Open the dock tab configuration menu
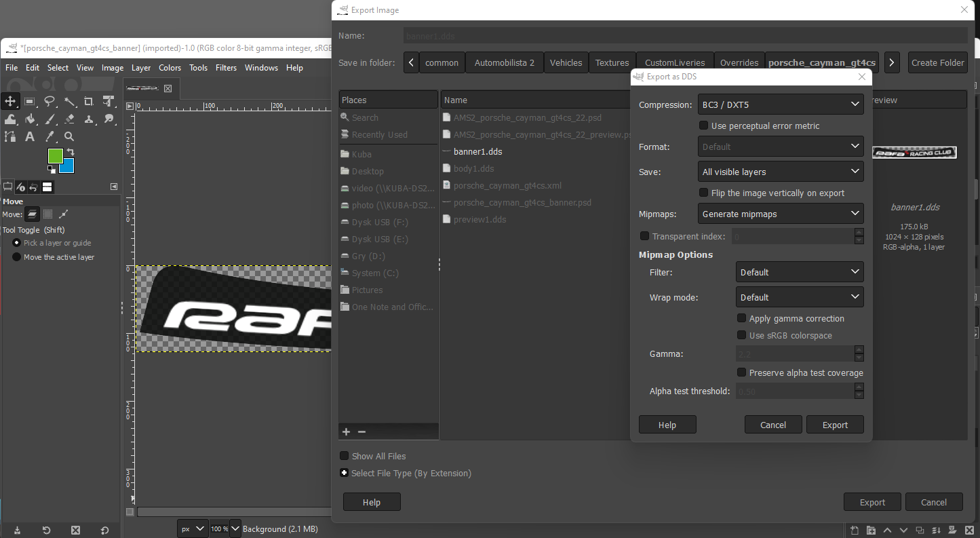 (114, 187)
